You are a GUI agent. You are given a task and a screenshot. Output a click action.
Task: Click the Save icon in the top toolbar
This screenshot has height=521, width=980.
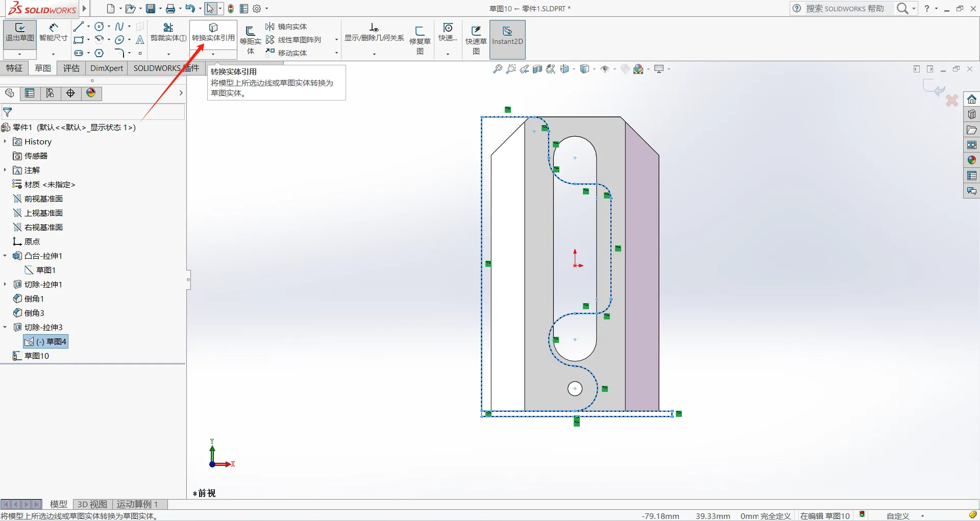(151, 9)
